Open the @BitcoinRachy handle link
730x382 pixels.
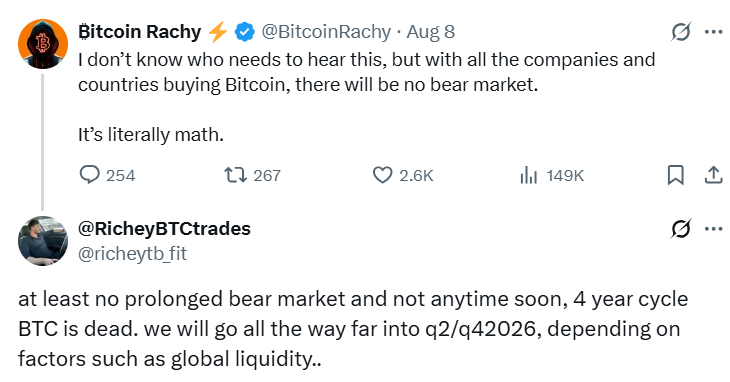coord(326,32)
